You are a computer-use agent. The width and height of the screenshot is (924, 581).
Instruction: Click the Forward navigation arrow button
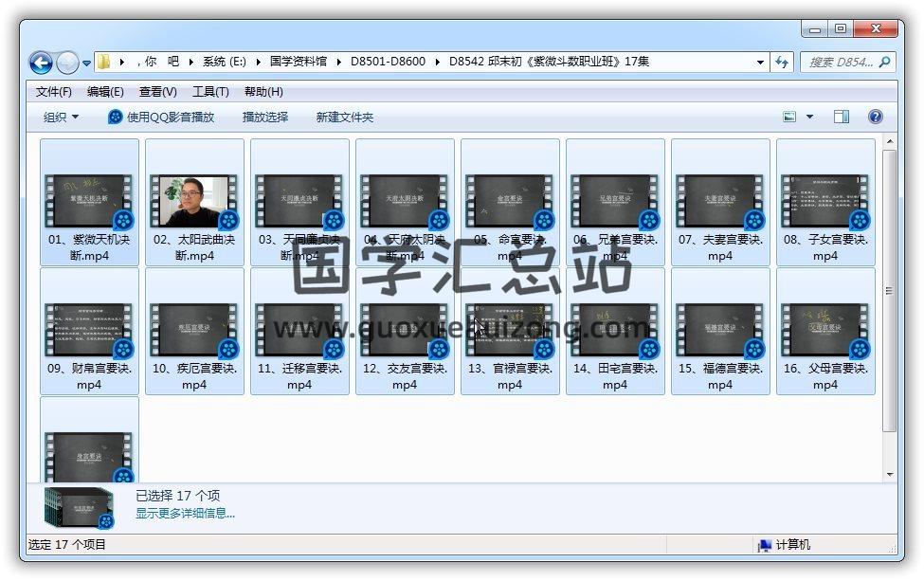67,63
